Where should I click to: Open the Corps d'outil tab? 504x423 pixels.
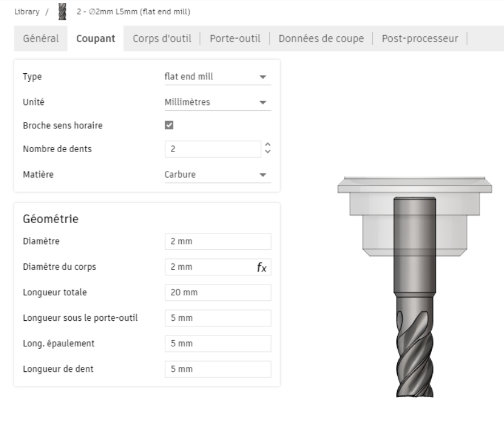click(x=162, y=39)
